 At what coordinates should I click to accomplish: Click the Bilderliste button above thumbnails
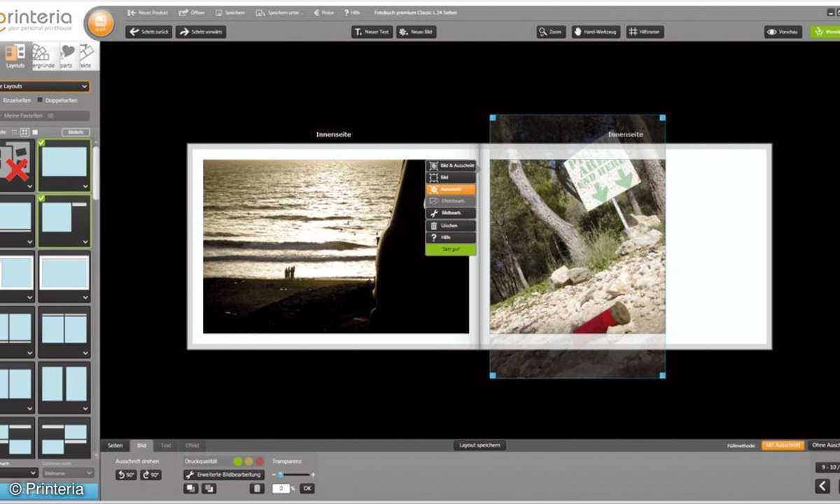point(76,132)
